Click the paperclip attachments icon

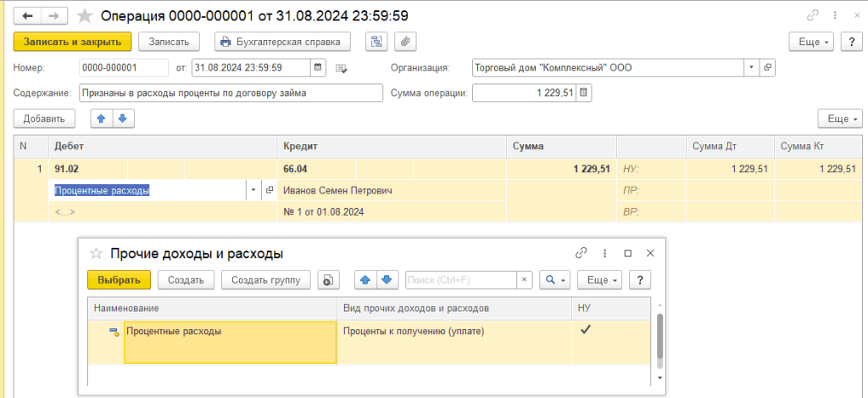pos(405,42)
